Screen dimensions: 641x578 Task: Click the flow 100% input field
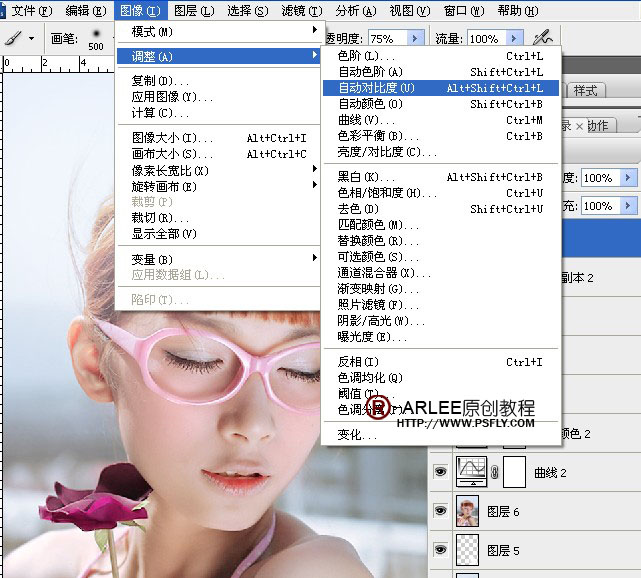pyautogui.click(x=487, y=39)
